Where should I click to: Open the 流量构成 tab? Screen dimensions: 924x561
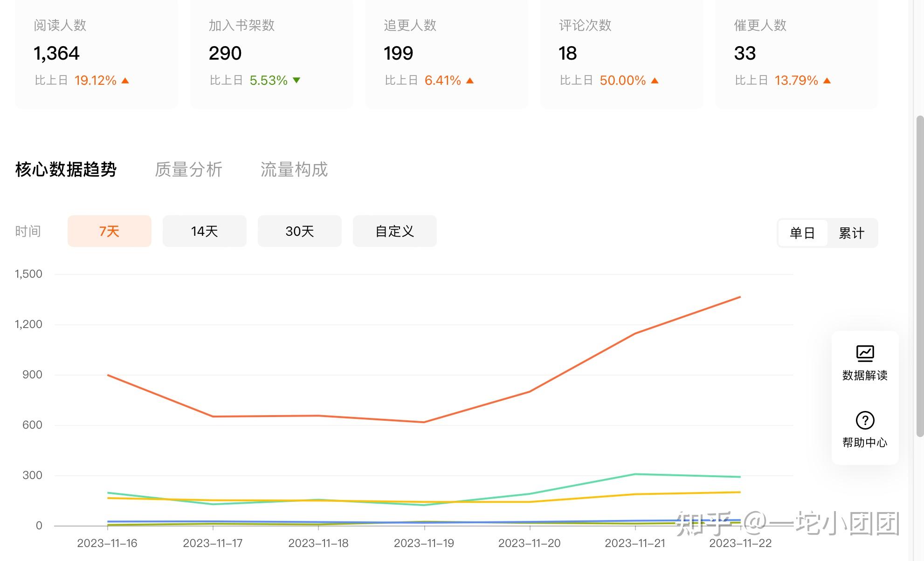(294, 170)
